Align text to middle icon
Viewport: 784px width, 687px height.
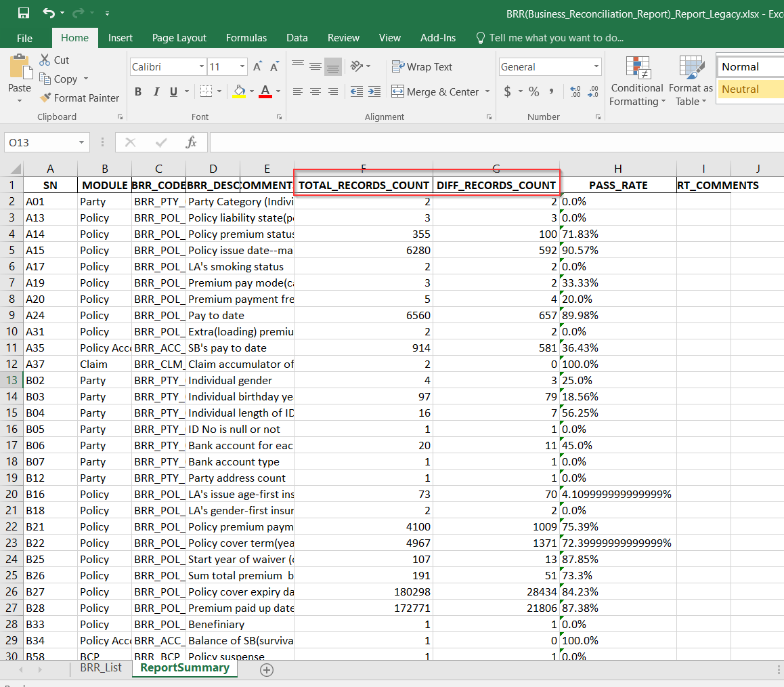(315, 66)
